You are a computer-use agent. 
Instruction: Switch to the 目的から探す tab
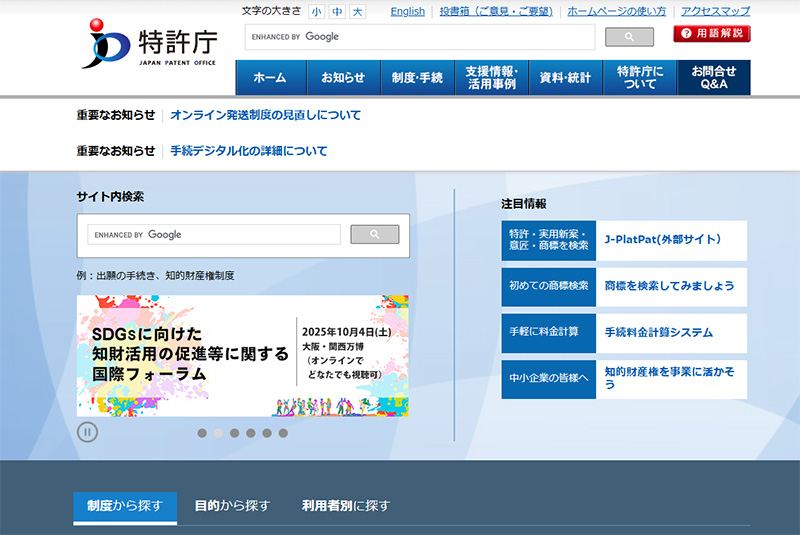232,506
